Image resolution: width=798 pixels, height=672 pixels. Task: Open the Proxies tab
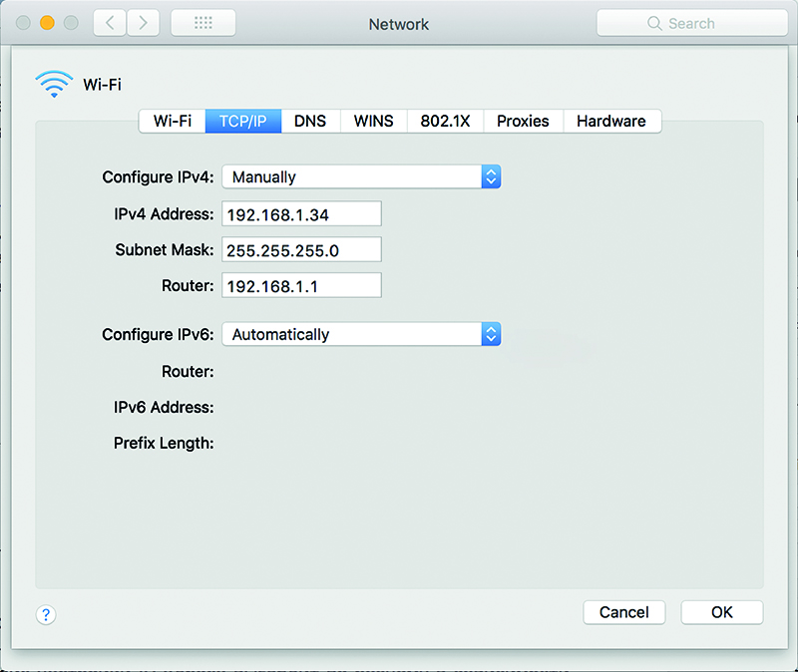[x=523, y=121]
